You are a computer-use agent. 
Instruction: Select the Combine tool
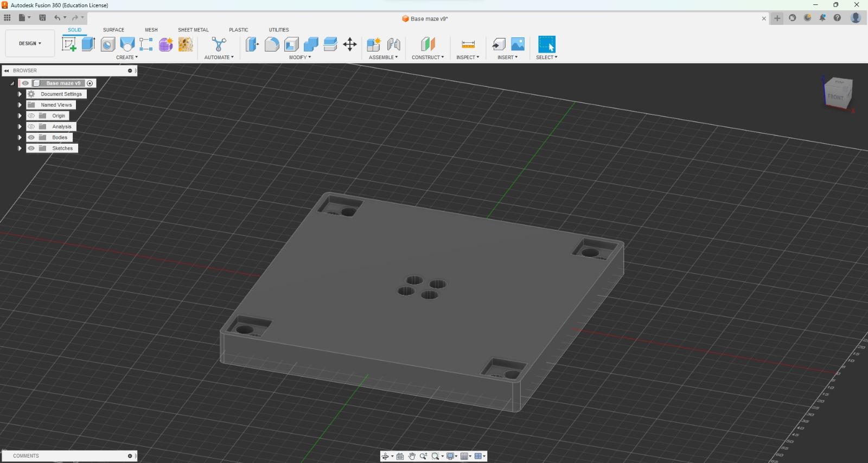click(x=311, y=44)
